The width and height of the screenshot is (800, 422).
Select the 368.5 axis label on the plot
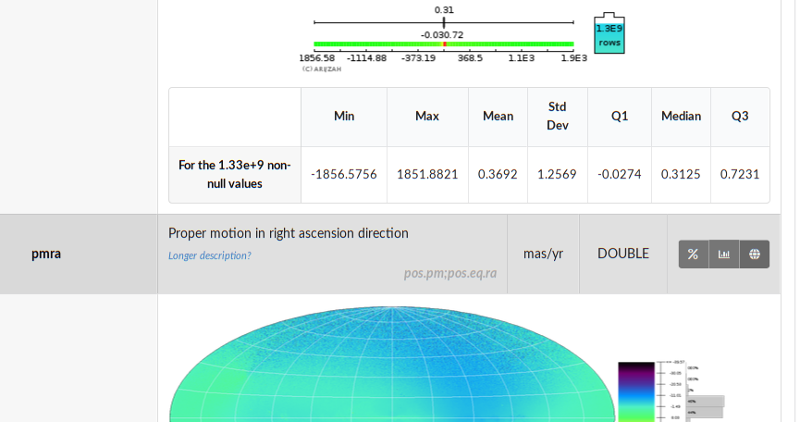pyautogui.click(x=470, y=58)
